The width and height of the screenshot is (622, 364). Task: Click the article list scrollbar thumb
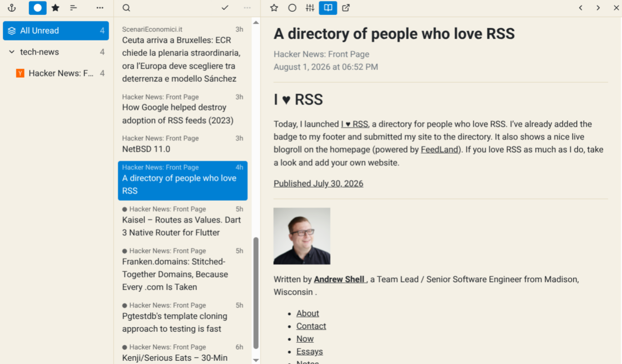pos(256,293)
